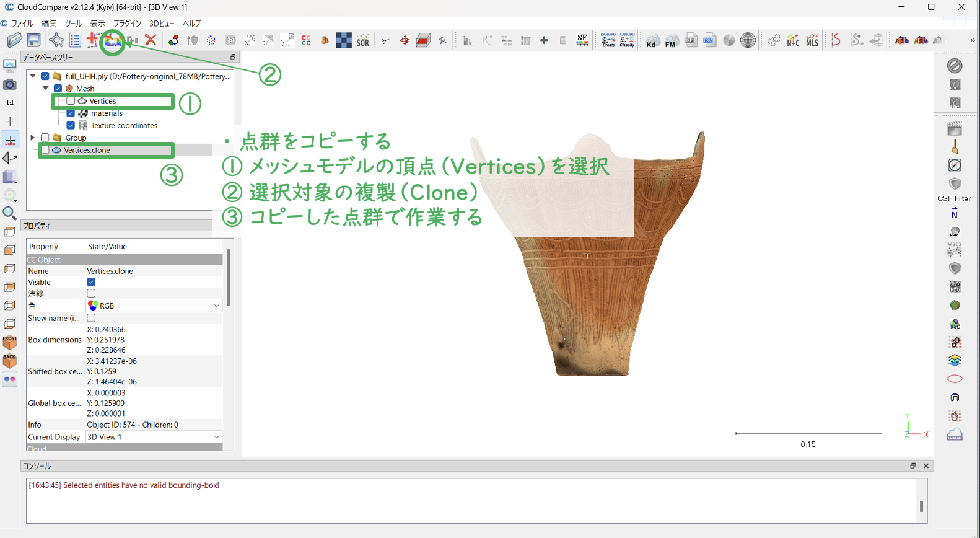The width and height of the screenshot is (980, 538).
Task: Click the CANUPO Classify plugin icon
Action: pos(627,40)
